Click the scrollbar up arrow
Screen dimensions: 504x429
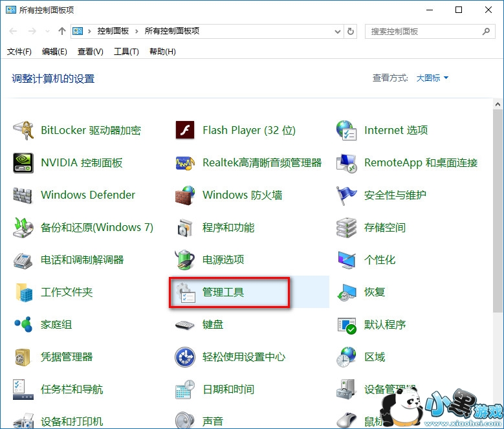[x=498, y=104]
